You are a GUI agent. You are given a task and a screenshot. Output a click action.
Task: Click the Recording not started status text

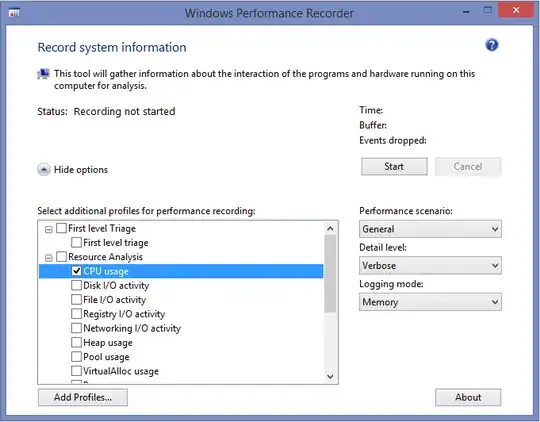tap(124, 112)
